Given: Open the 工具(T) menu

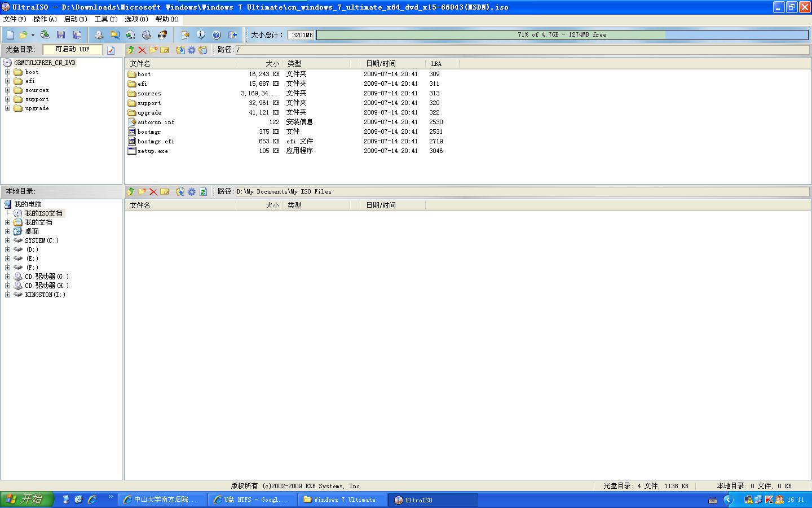Looking at the screenshot, I should (106, 19).
